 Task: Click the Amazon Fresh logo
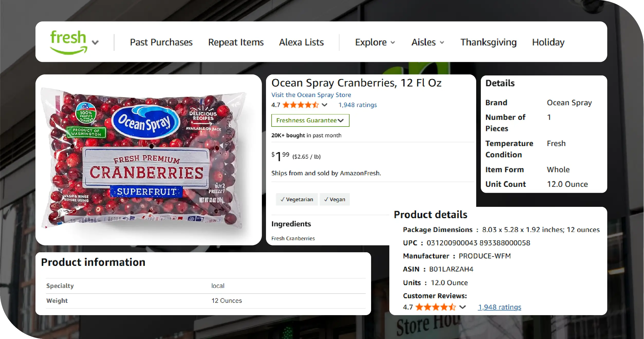pos(68,42)
